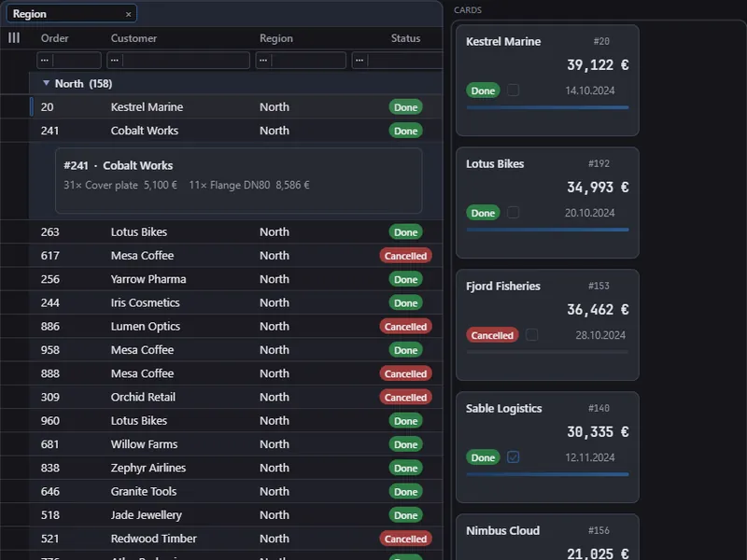The width and height of the screenshot is (747, 560).
Task: Click Cancelled badge on order 617
Action: pos(406,256)
